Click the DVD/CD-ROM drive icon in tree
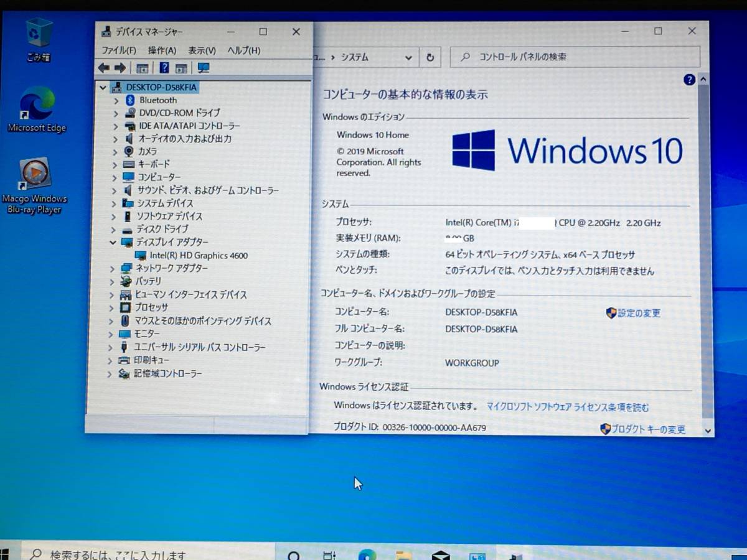This screenshot has width=747, height=560. point(130,113)
